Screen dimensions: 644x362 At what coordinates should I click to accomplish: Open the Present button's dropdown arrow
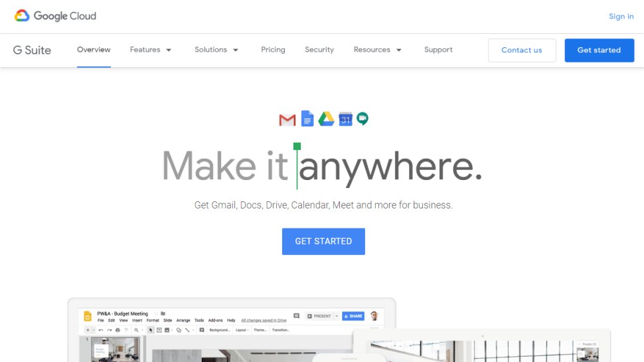(x=337, y=316)
